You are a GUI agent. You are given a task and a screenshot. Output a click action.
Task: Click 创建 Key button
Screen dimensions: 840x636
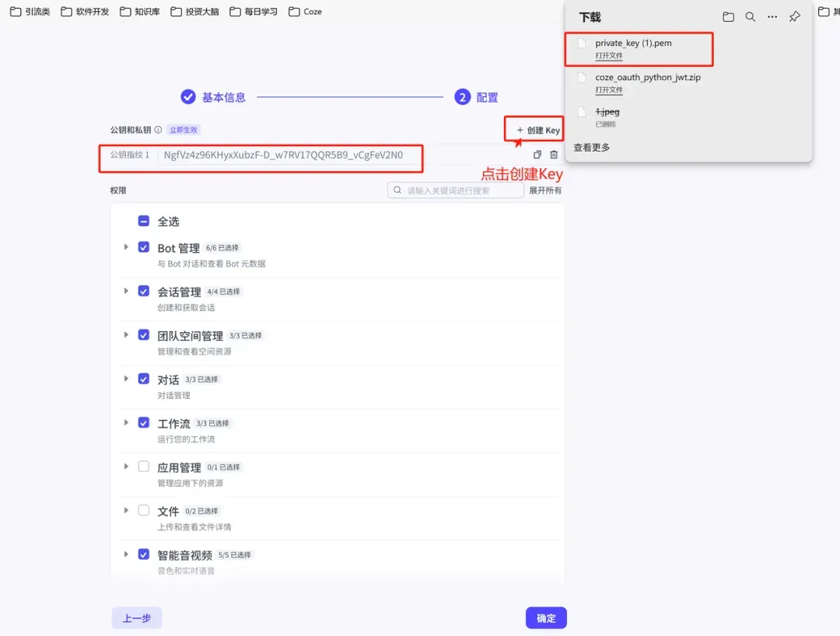[x=538, y=130]
